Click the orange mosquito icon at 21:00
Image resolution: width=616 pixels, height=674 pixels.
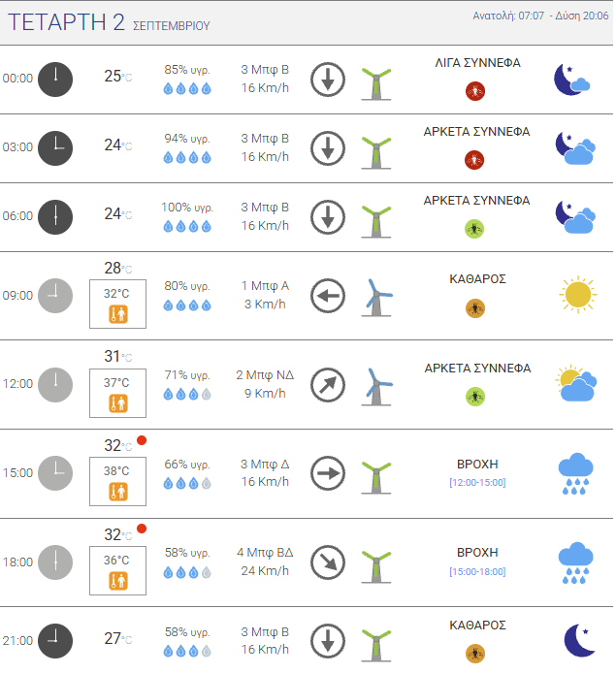tap(475, 654)
